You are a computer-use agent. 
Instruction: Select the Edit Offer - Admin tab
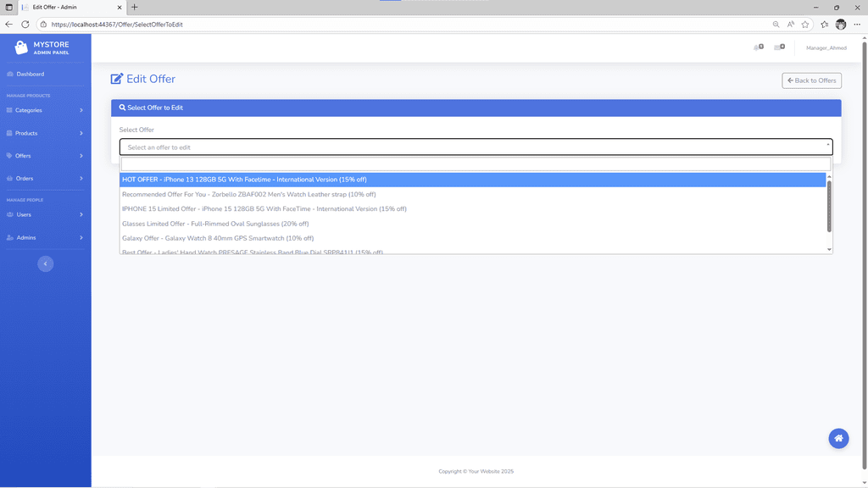click(x=72, y=7)
